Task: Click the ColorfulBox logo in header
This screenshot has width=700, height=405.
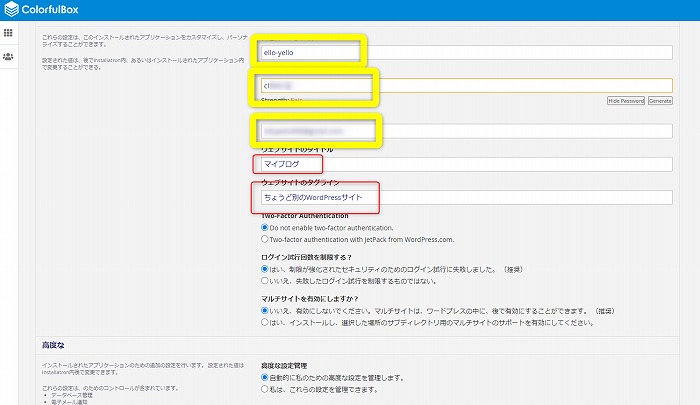Action: pos(13,10)
